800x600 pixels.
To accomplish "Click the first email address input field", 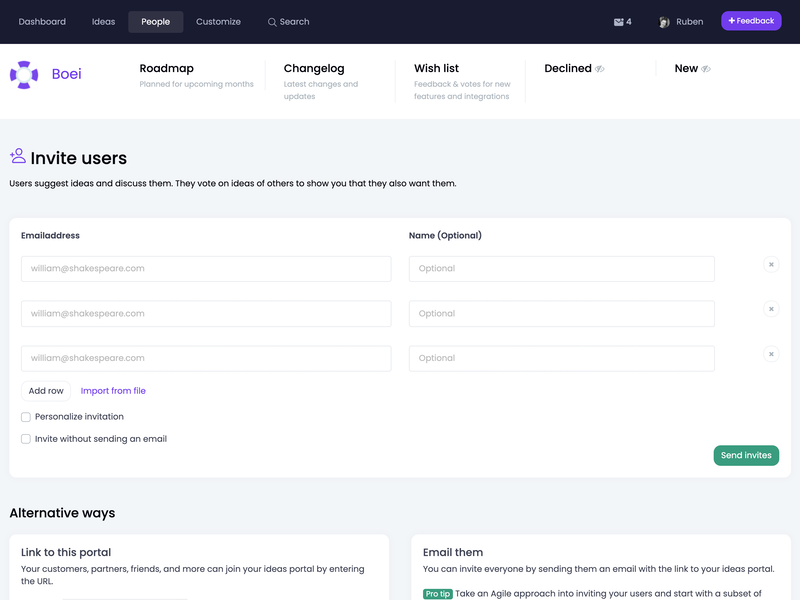I will [x=205, y=268].
